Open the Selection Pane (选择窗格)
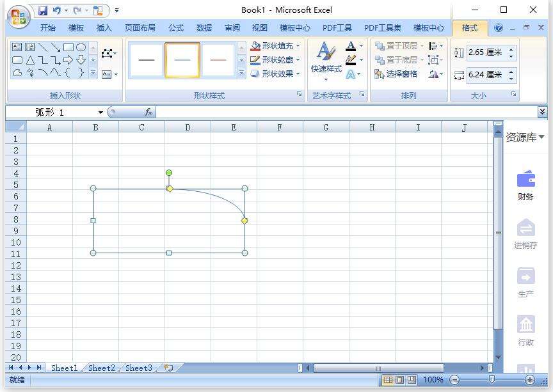 (x=396, y=74)
